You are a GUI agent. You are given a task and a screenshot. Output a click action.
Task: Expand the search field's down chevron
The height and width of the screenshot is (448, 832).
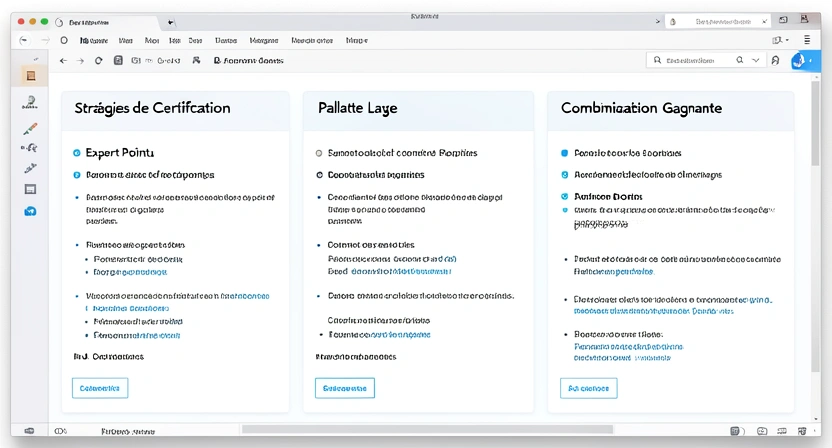pyautogui.click(x=756, y=61)
